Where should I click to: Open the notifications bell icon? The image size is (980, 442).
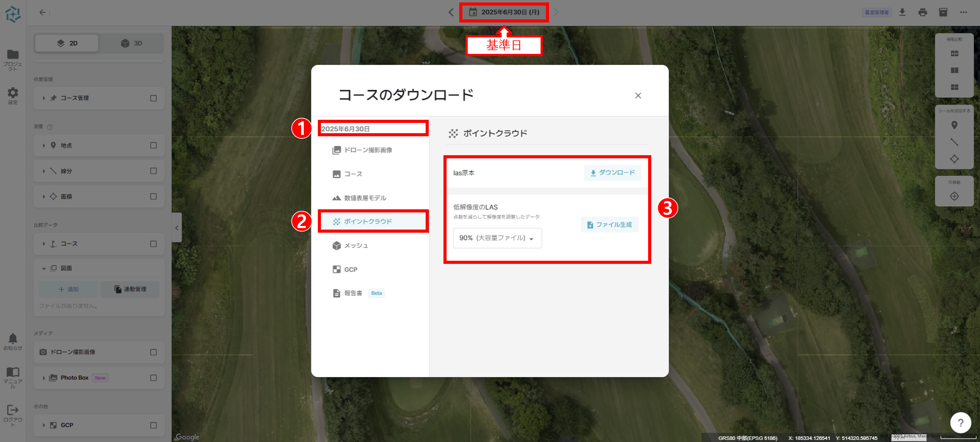(x=12, y=338)
